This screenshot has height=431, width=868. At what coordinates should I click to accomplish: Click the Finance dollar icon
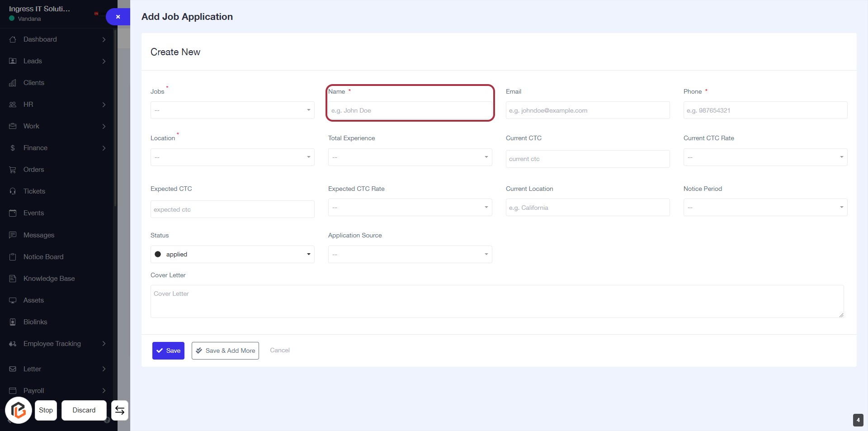(13, 148)
